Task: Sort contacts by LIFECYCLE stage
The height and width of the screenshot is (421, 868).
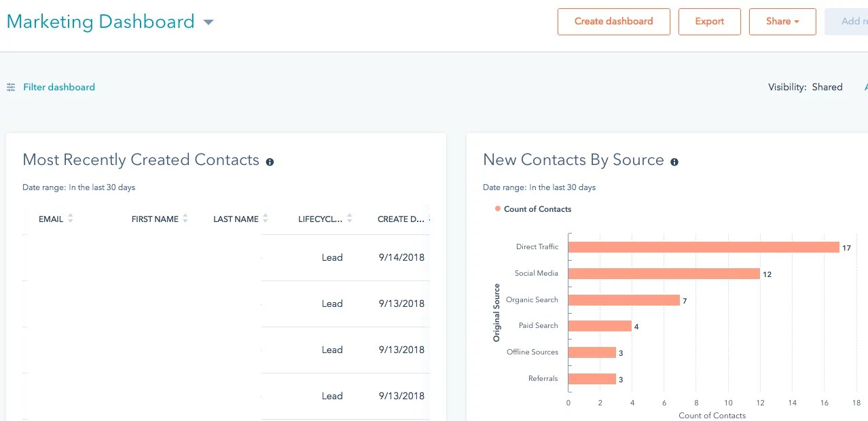Action: pyautogui.click(x=349, y=219)
